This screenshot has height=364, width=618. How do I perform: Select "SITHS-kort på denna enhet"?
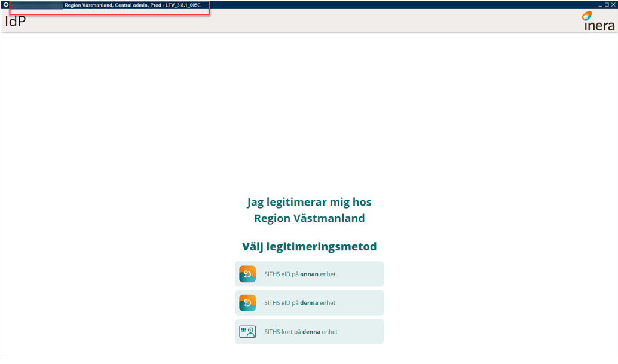pos(309,331)
